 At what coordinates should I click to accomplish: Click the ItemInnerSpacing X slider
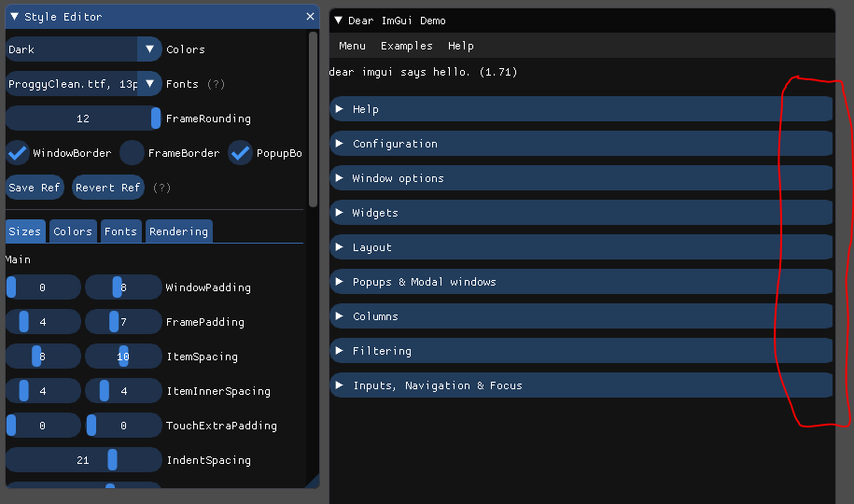pyautogui.click(x=44, y=391)
